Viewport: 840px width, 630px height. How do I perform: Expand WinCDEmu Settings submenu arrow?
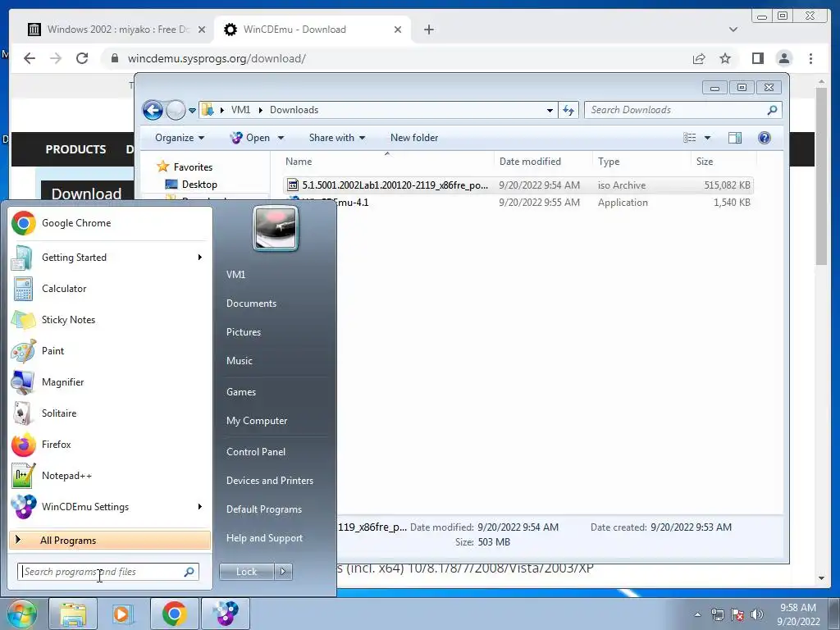tap(200, 507)
